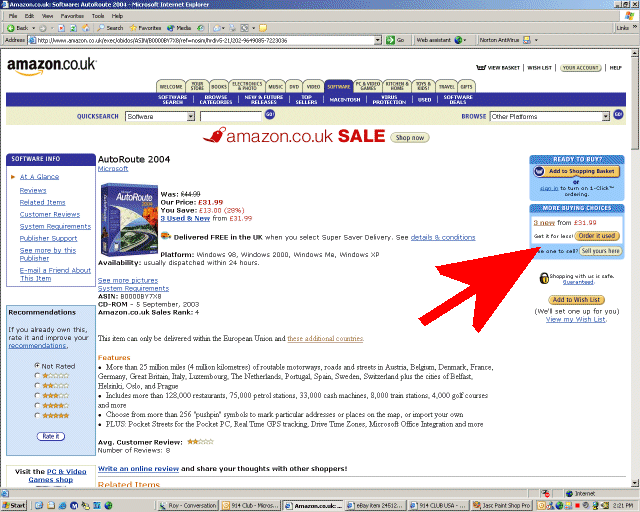The height and width of the screenshot is (512, 640).
Task: Click the Shop now sale button
Action: pyautogui.click(x=410, y=138)
